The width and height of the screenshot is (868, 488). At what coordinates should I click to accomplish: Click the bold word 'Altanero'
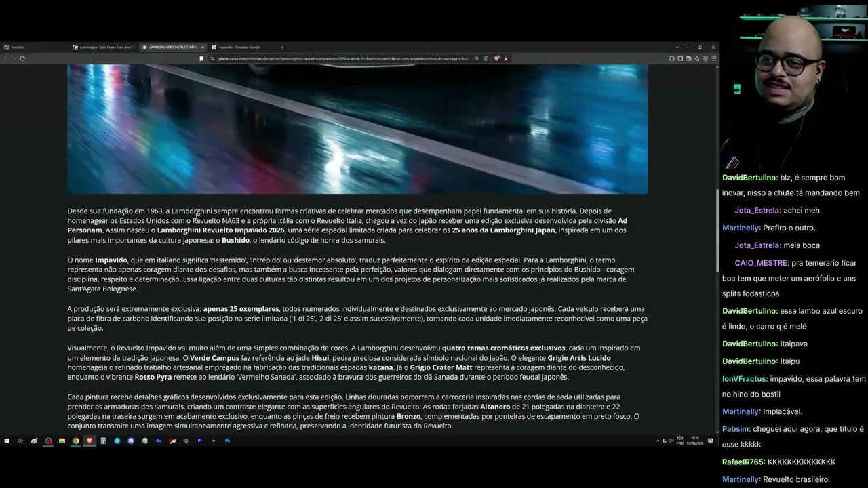point(495,407)
